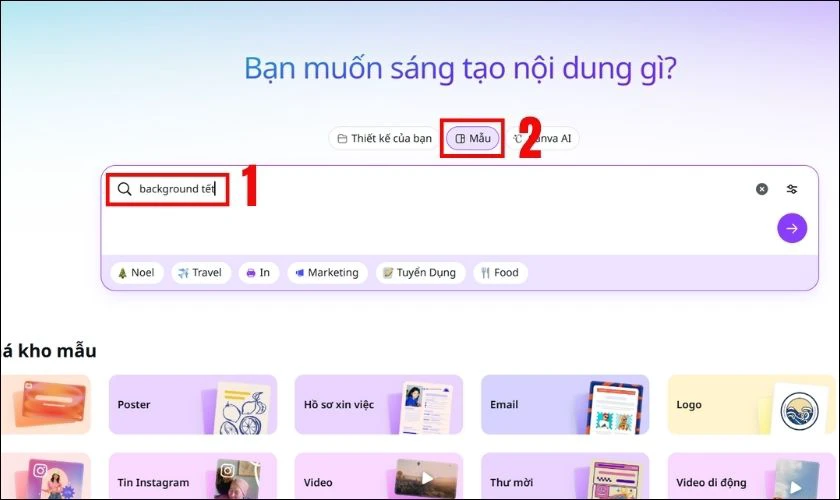Click the airplane icon on Travel chip

[x=184, y=273]
